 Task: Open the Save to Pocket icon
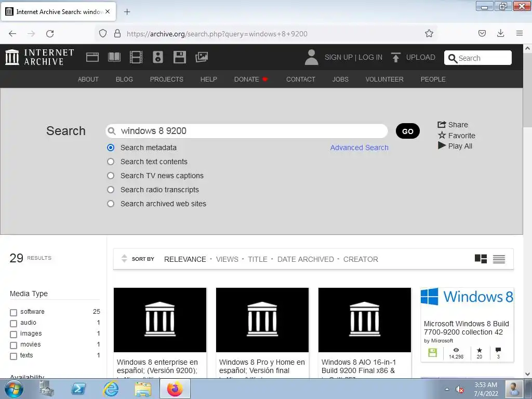click(x=482, y=33)
